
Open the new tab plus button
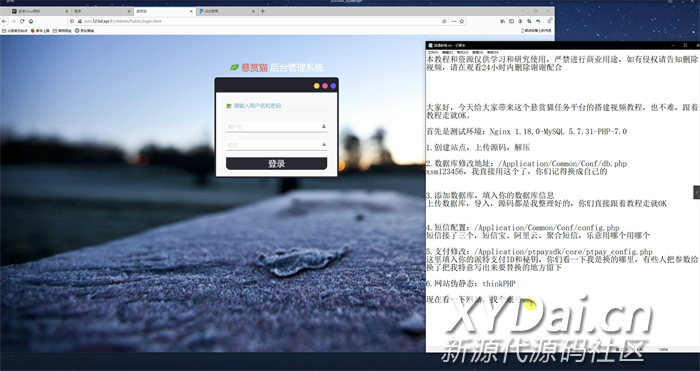262,11
